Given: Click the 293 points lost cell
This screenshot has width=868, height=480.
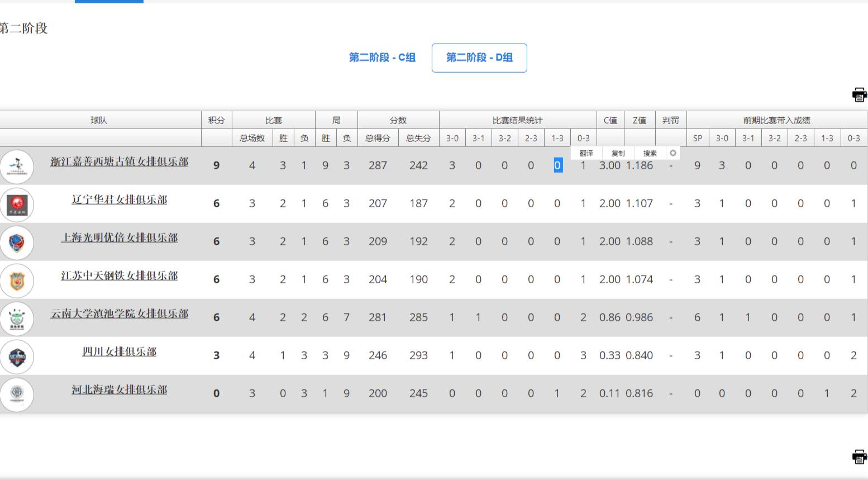Looking at the screenshot, I should (x=419, y=355).
